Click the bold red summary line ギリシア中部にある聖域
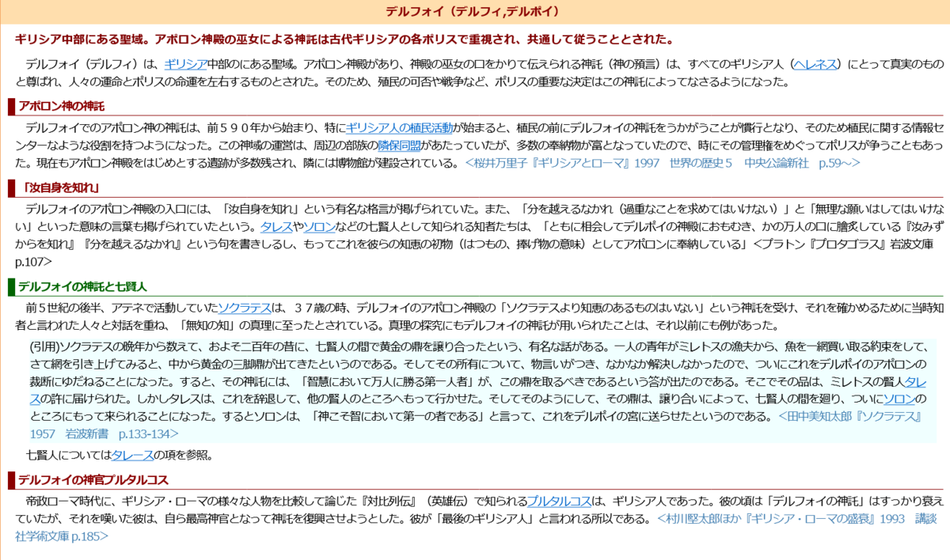The width and height of the screenshot is (950, 560). [x=346, y=40]
